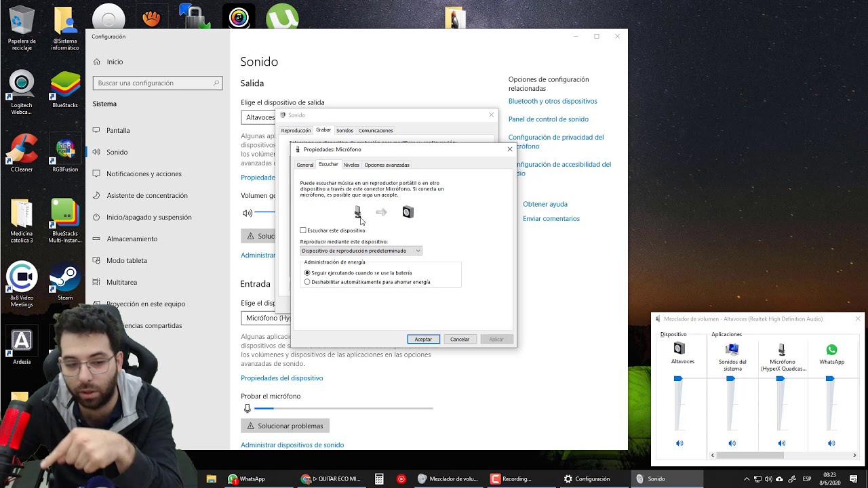
Task: Open File Explorer from the taskbar
Action: tap(212, 479)
